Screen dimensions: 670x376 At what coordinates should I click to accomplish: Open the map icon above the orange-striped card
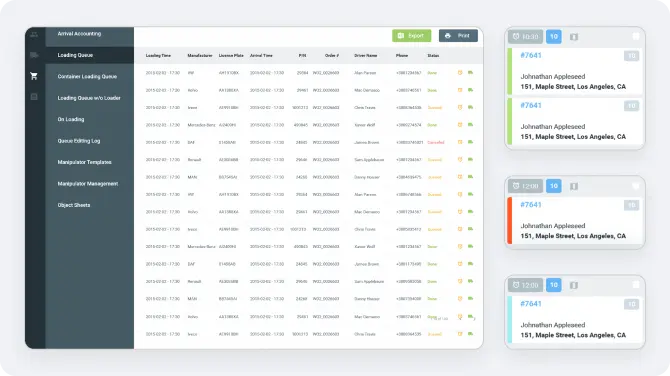574,186
